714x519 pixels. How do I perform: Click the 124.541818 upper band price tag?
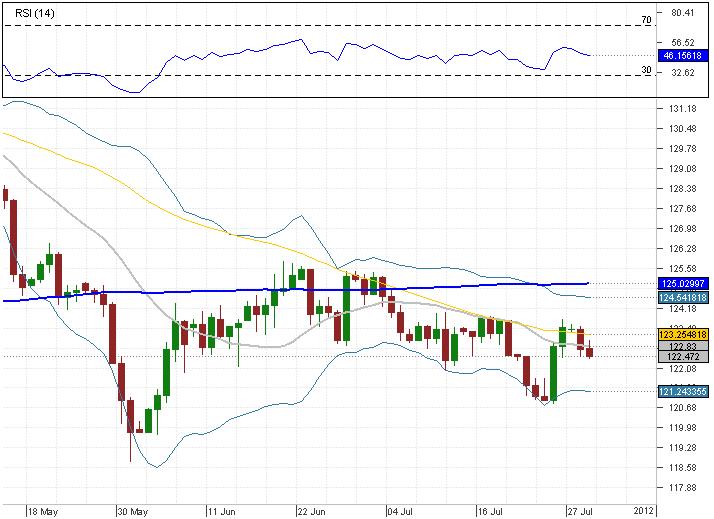[x=679, y=297]
